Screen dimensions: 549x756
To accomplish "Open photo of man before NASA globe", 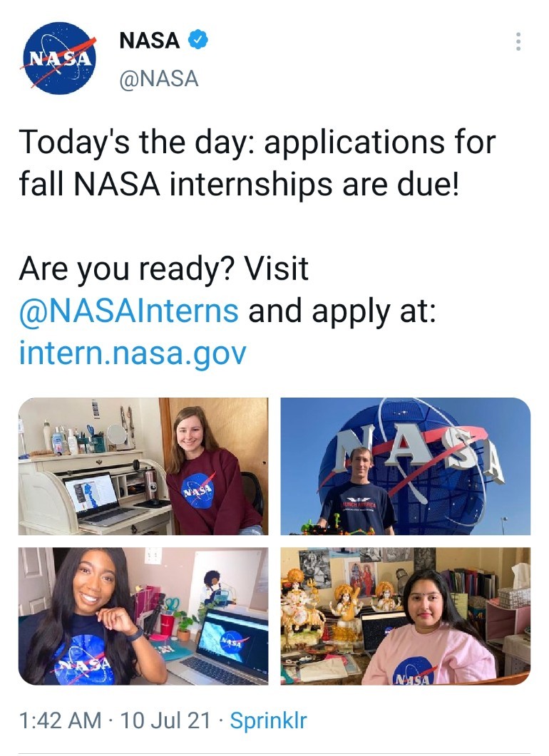I will point(405,466).
